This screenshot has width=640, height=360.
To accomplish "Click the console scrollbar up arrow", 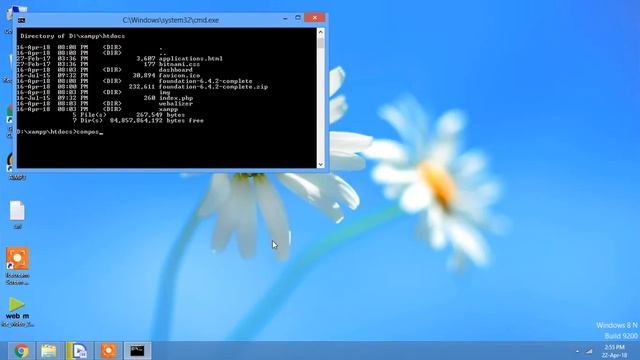I will tap(321, 32).
